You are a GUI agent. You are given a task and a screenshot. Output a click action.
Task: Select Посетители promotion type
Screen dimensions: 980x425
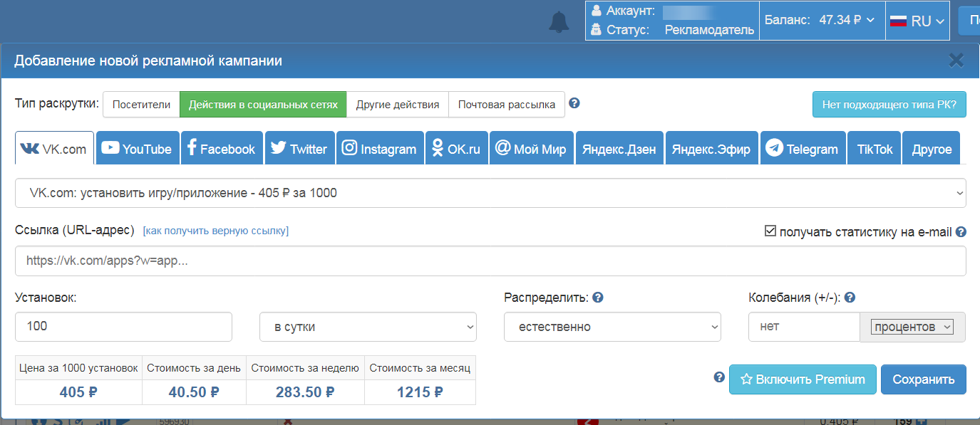coord(141,105)
